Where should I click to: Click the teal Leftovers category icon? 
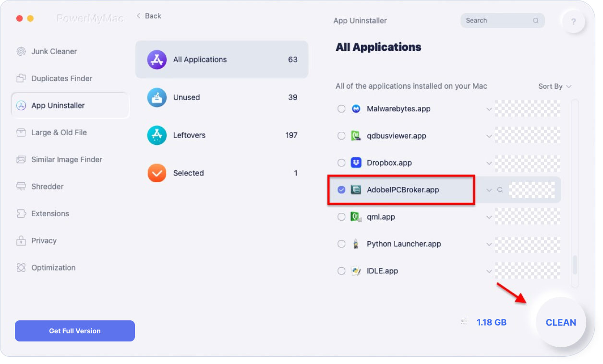157,135
